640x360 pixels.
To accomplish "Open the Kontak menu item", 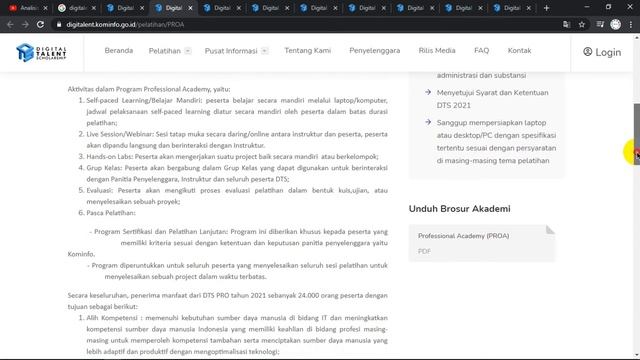I will 519,51.
